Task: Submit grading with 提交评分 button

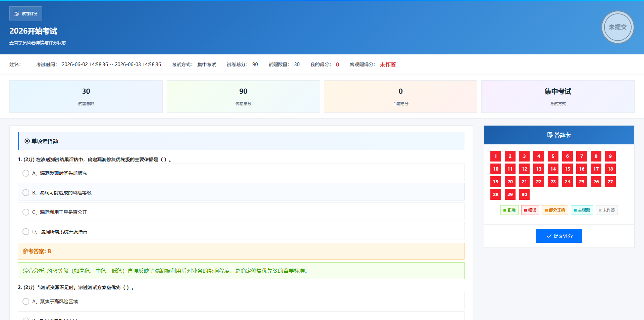Action: (x=559, y=236)
